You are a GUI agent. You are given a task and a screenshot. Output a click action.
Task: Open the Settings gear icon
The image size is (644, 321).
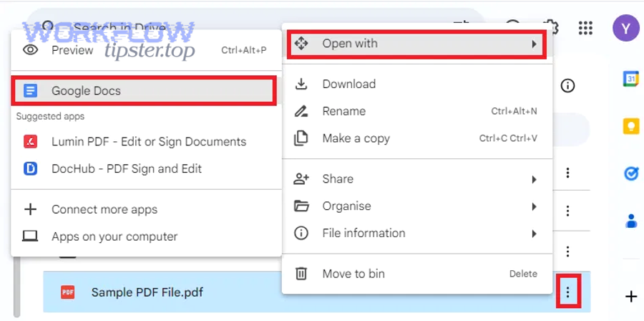click(551, 27)
